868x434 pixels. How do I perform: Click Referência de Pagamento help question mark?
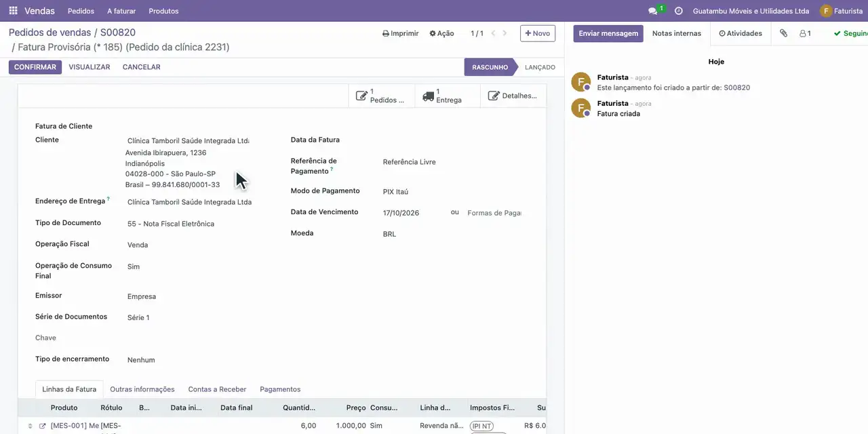point(332,168)
